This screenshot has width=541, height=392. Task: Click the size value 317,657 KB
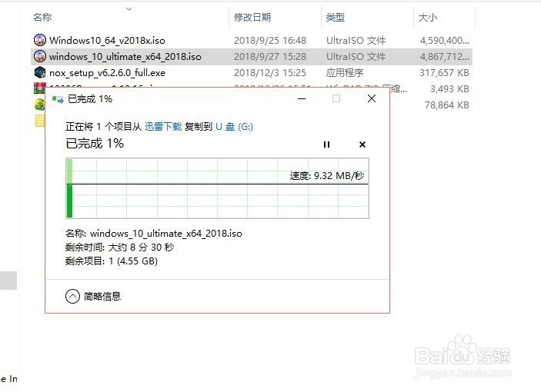point(444,73)
